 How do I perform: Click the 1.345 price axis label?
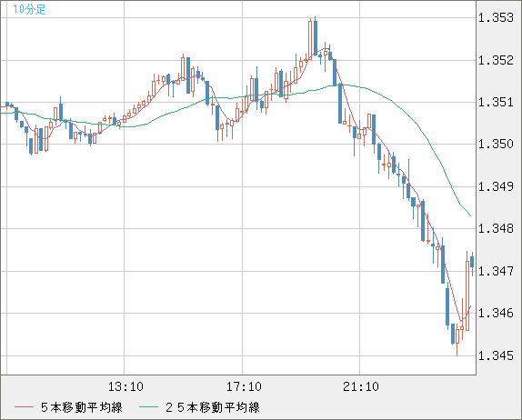pyautogui.click(x=496, y=355)
